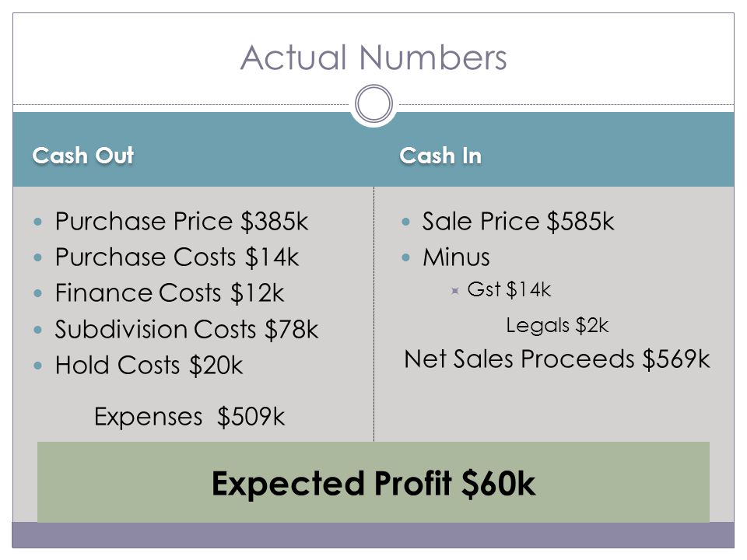Click the bullet dot before Finance Costs
This screenshot has width=747, height=560.
point(38,293)
